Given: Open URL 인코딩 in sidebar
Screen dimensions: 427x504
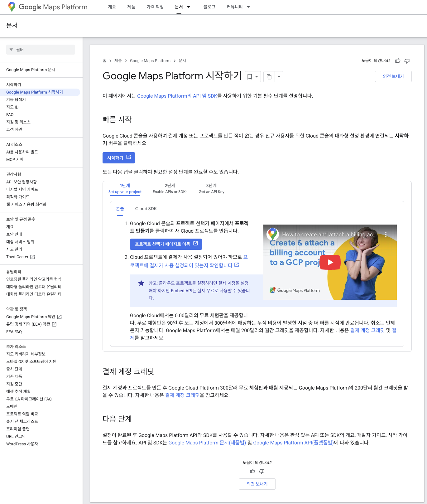Looking at the screenshot, I should [16, 436].
